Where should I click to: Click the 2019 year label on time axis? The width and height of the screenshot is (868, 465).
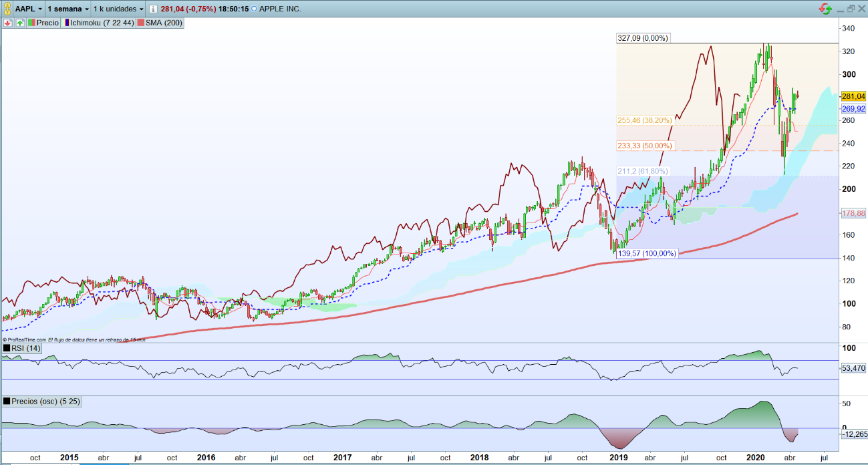point(618,458)
